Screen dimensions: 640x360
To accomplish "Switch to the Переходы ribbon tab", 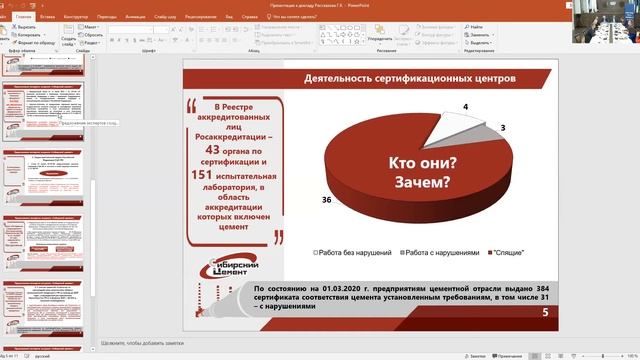I will click(x=107, y=17).
